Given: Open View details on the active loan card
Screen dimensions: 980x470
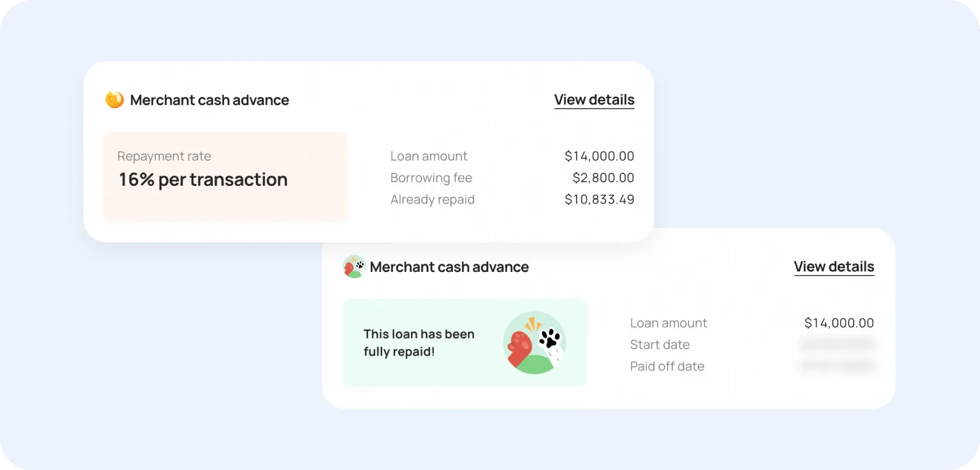Looking at the screenshot, I should tap(594, 100).
